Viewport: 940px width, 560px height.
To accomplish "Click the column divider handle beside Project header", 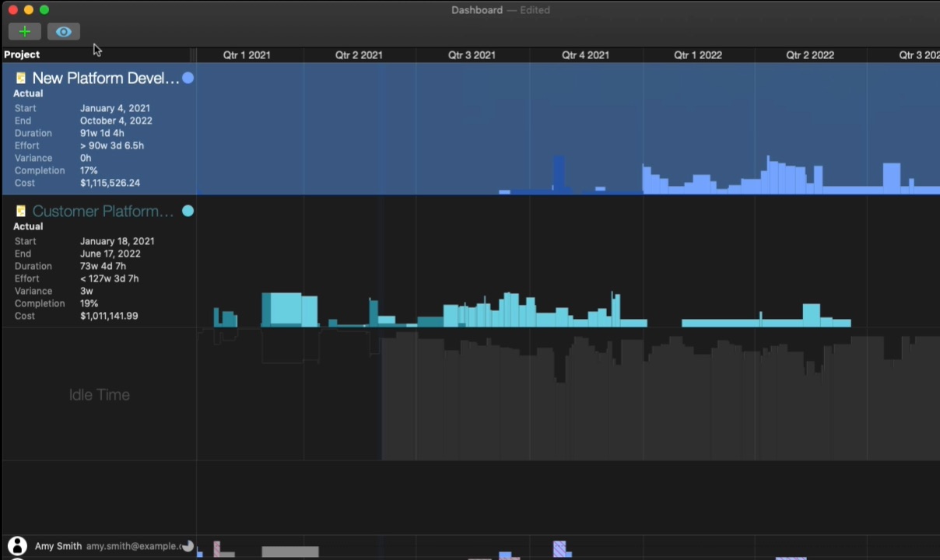I will pos(194,54).
